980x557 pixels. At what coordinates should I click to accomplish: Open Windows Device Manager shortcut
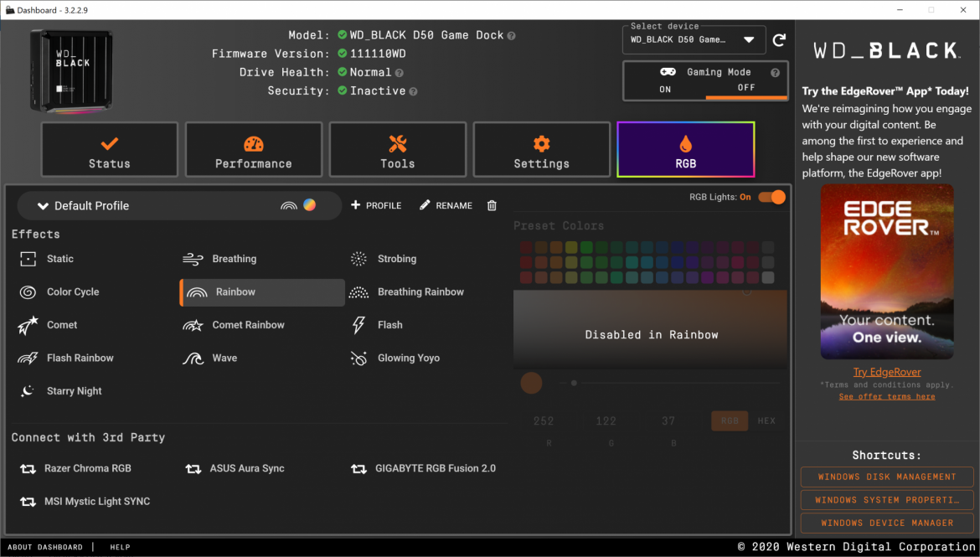tap(887, 523)
